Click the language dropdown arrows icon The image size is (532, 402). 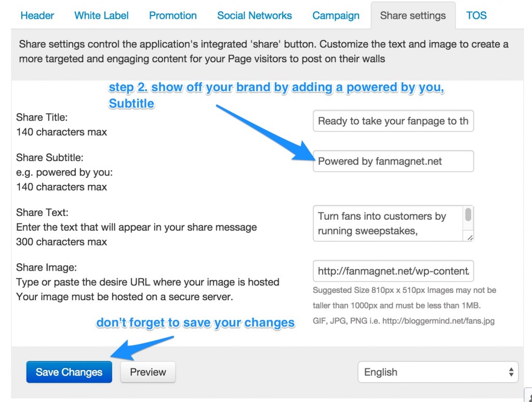(511, 372)
